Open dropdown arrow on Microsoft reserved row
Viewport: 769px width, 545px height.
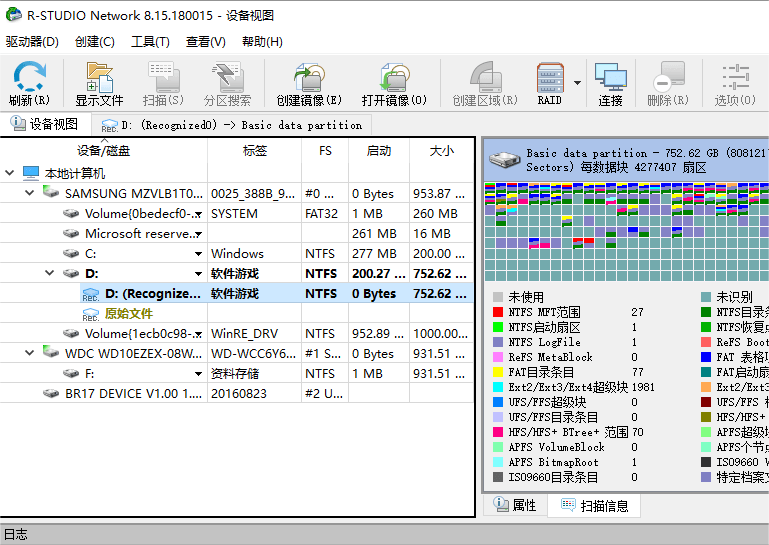coord(198,234)
